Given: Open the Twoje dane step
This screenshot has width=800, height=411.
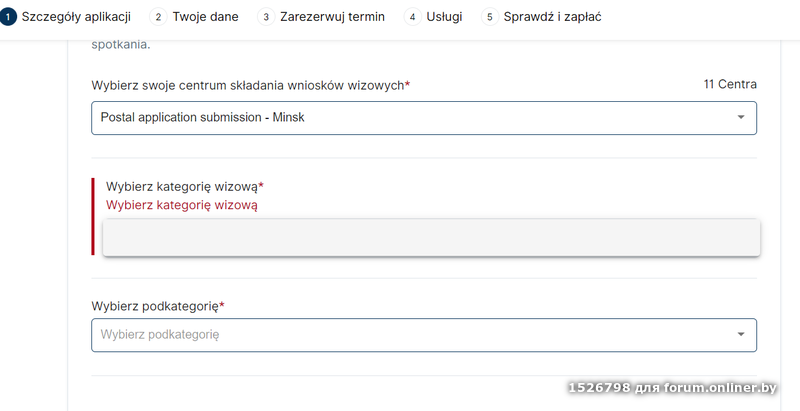Looking at the screenshot, I should pyautogui.click(x=205, y=17).
